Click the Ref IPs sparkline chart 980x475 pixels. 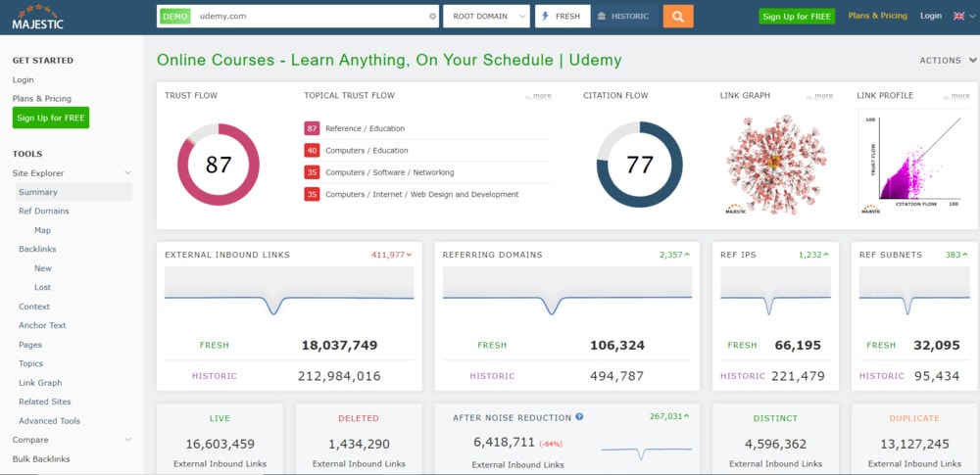[x=775, y=291]
